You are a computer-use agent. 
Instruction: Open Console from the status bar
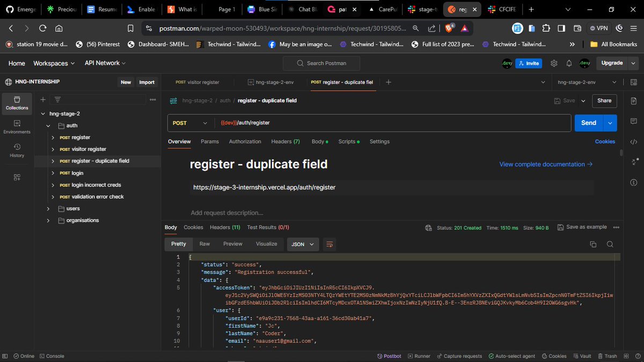coord(52,356)
